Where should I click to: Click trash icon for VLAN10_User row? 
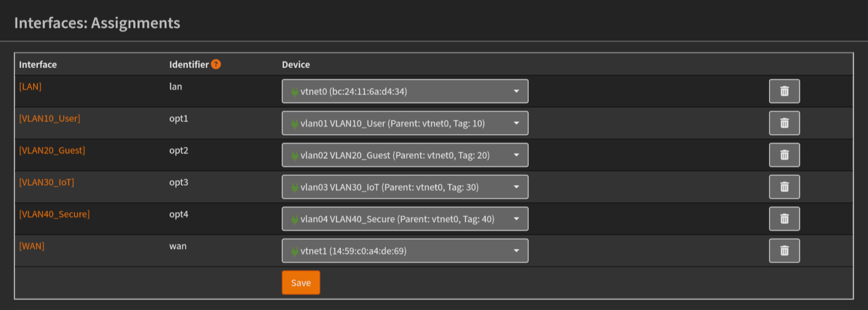[784, 123]
